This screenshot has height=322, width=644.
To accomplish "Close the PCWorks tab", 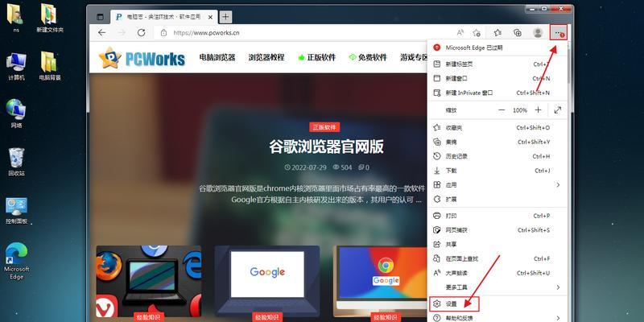I will (x=211, y=17).
